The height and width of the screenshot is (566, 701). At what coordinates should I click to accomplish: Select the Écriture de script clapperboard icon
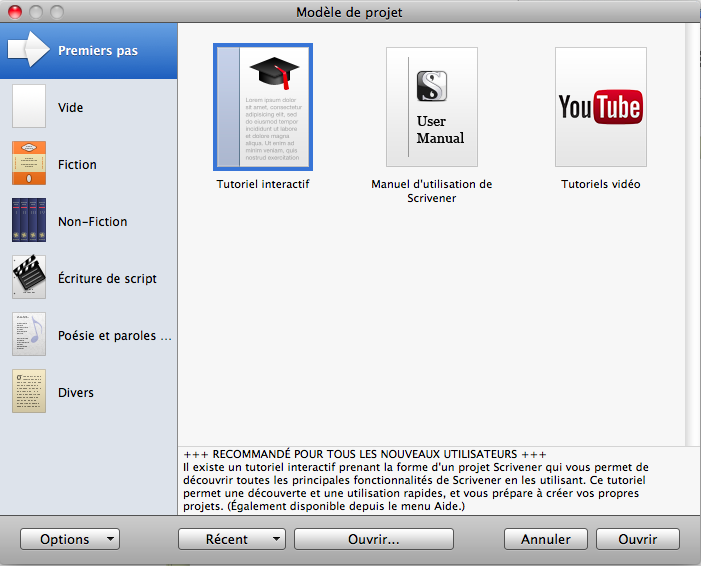click(29, 278)
